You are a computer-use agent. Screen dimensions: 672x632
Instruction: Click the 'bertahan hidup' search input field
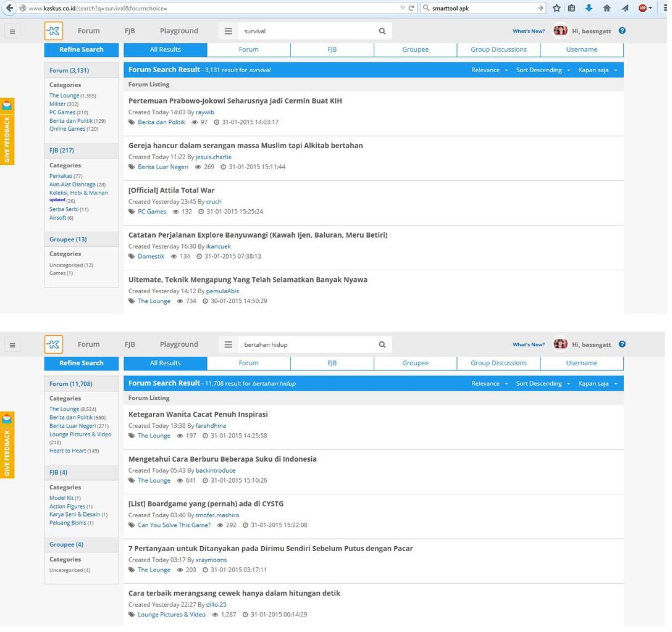[x=308, y=344]
